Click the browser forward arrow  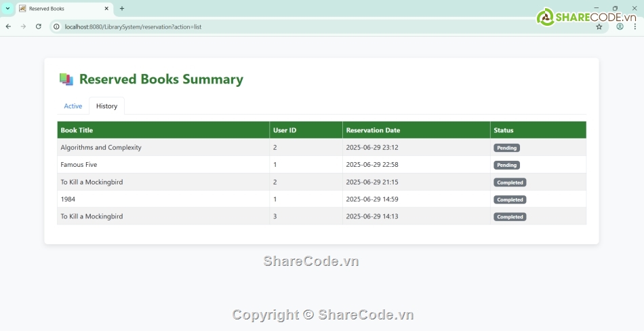[x=23, y=26]
